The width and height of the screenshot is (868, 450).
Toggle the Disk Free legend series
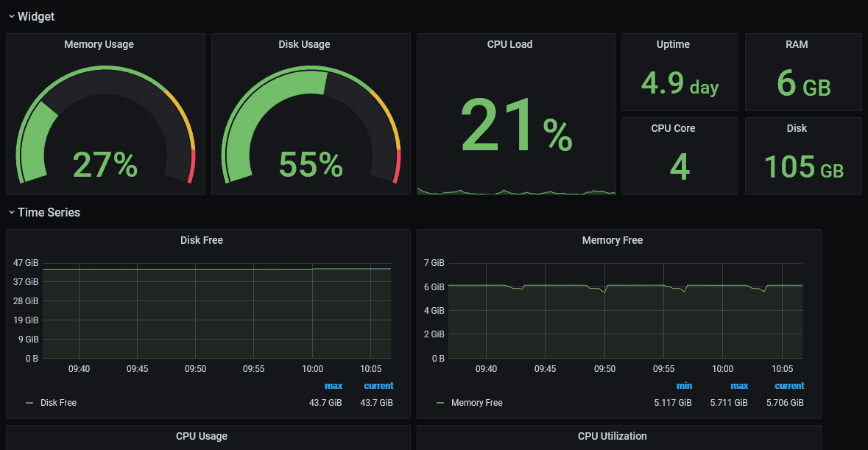coord(58,403)
